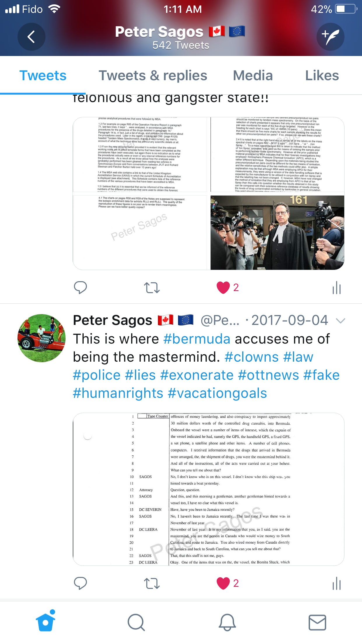Open Messages envelope in bottom bar
The width and height of the screenshot is (362, 644).
pos(317,622)
